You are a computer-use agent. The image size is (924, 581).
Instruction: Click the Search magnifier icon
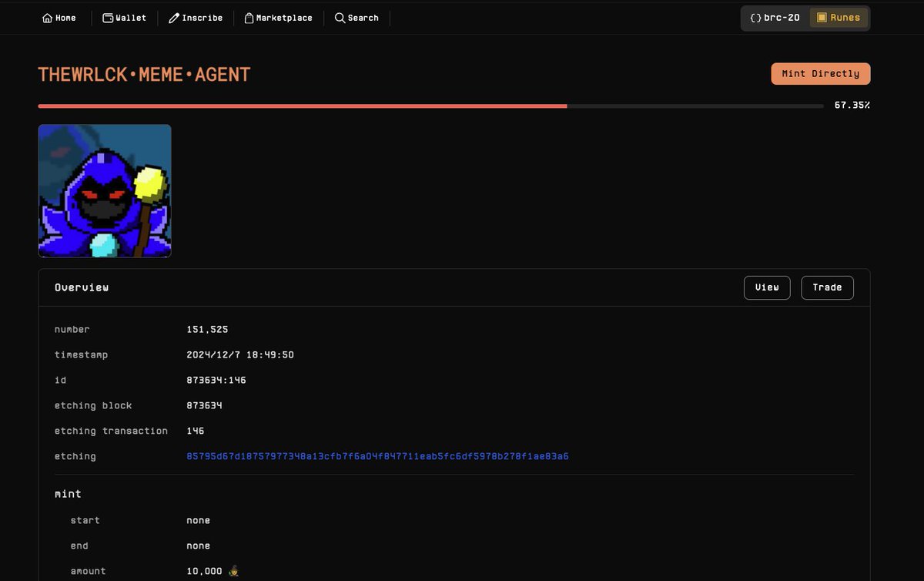tap(340, 18)
